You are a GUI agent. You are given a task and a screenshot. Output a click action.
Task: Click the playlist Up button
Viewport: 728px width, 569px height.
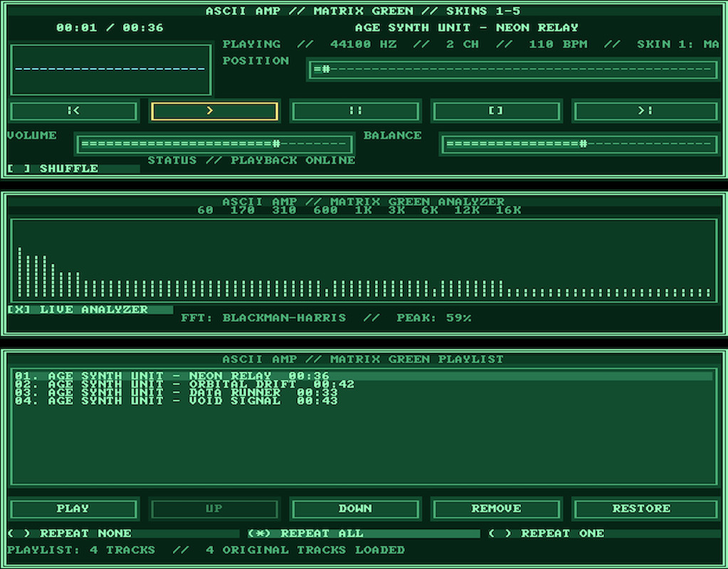[214, 509]
